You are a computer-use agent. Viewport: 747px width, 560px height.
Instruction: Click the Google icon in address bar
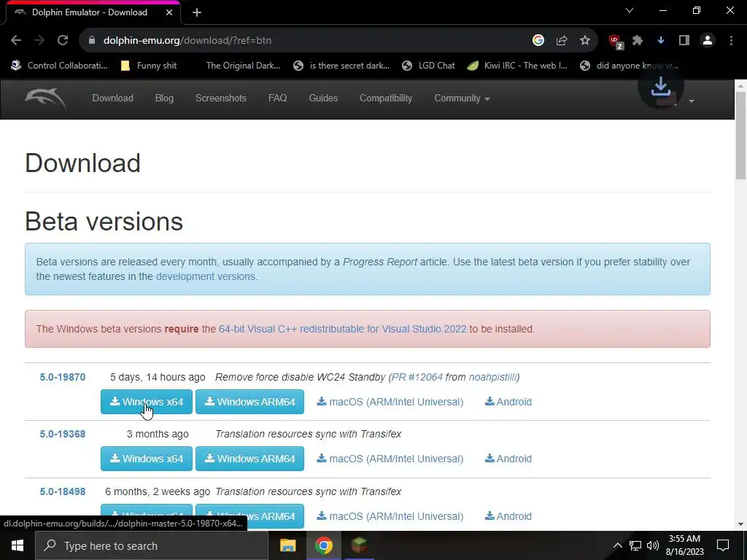click(x=538, y=41)
